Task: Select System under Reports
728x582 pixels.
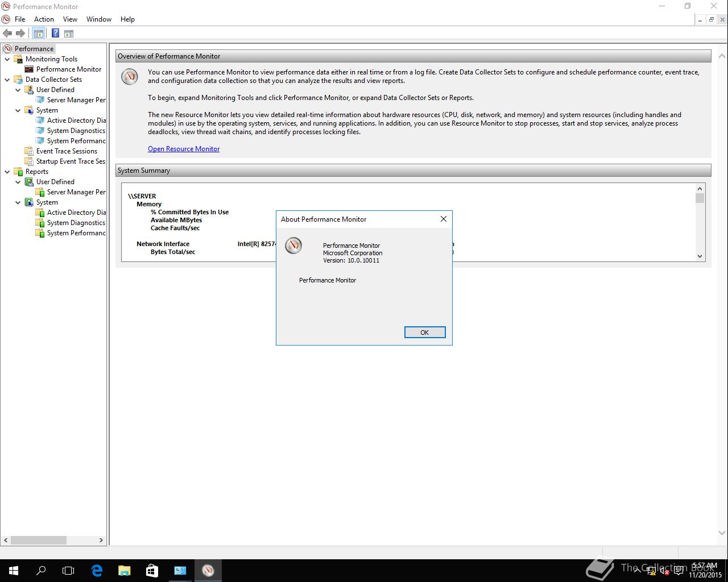Action: click(47, 202)
